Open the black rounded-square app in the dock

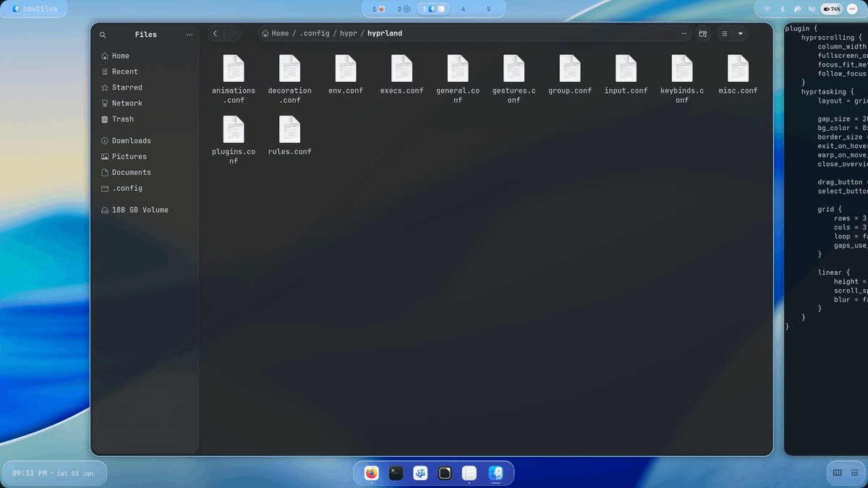point(446,473)
